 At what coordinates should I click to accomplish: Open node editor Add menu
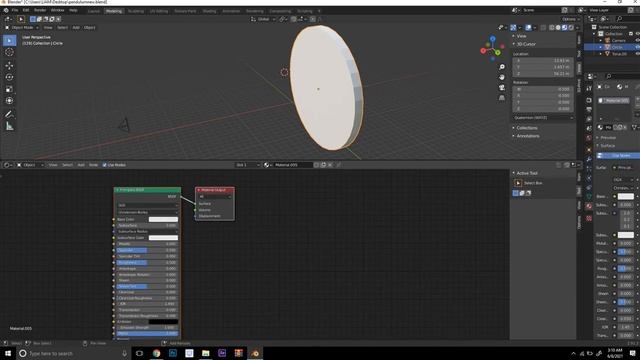click(x=81, y=165)
